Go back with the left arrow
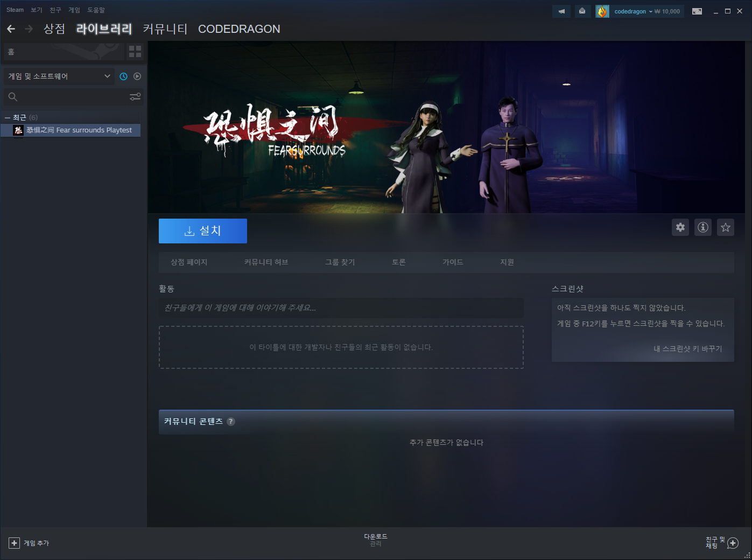The width and height of the screenshot is (752, 560). (11, 29)
